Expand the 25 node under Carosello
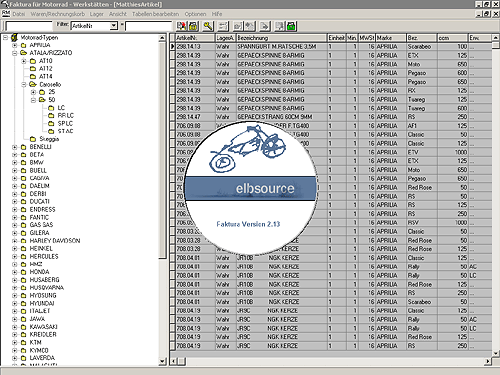The height and width of the screenshot is (375, 500). pyautogui.click(x=33, y=92)
